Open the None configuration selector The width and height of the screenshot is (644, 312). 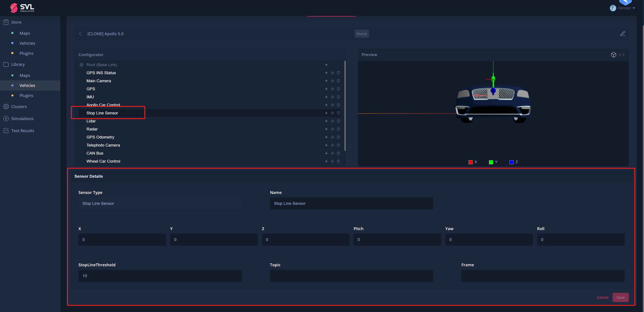pos(362,33)
